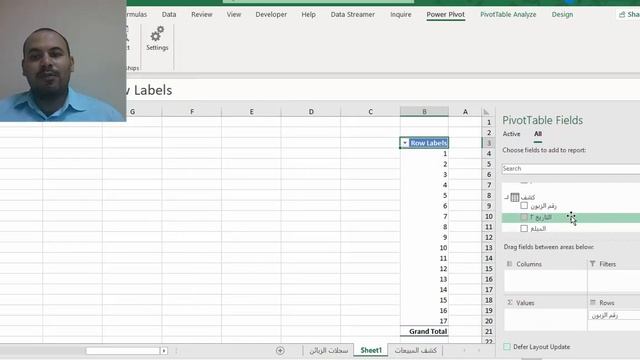
Task: Click the formula bar showing Row Labels
Action: [384, 90]
